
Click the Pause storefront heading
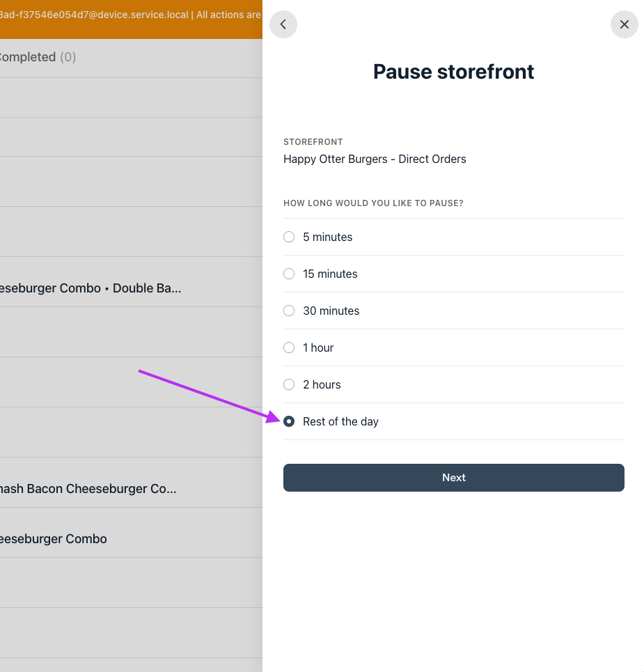click(453, 72)
